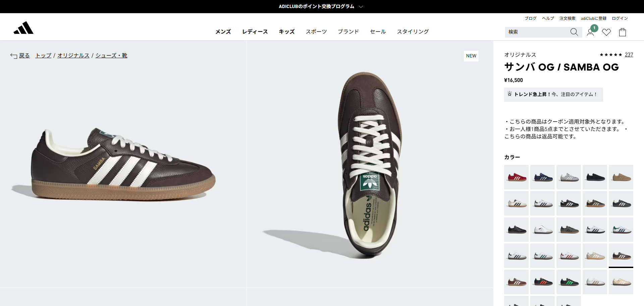The image size is (644, 306).
Task: Click the オリジナルス category label above title
Action: coord(520,55)
